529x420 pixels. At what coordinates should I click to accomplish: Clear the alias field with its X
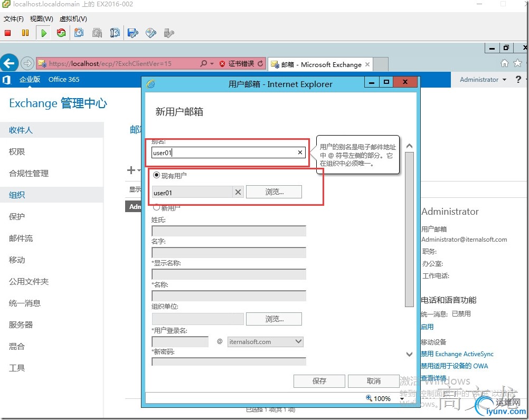300,152
